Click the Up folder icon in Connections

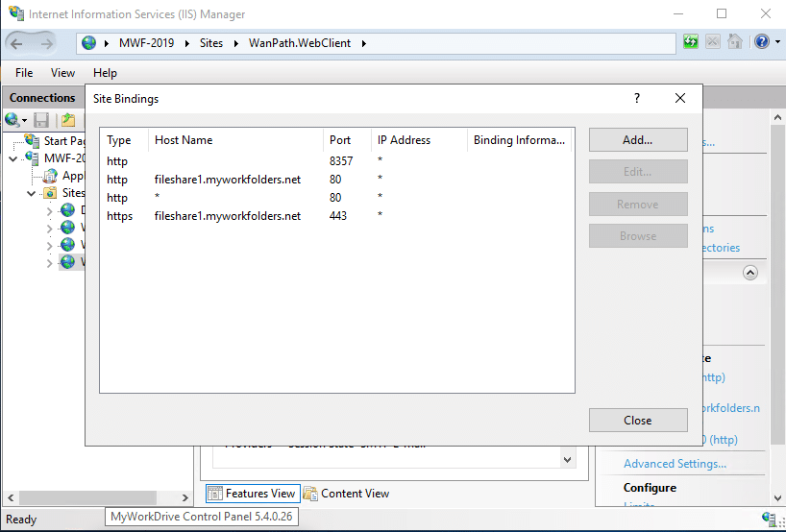[x=68, y=120]
